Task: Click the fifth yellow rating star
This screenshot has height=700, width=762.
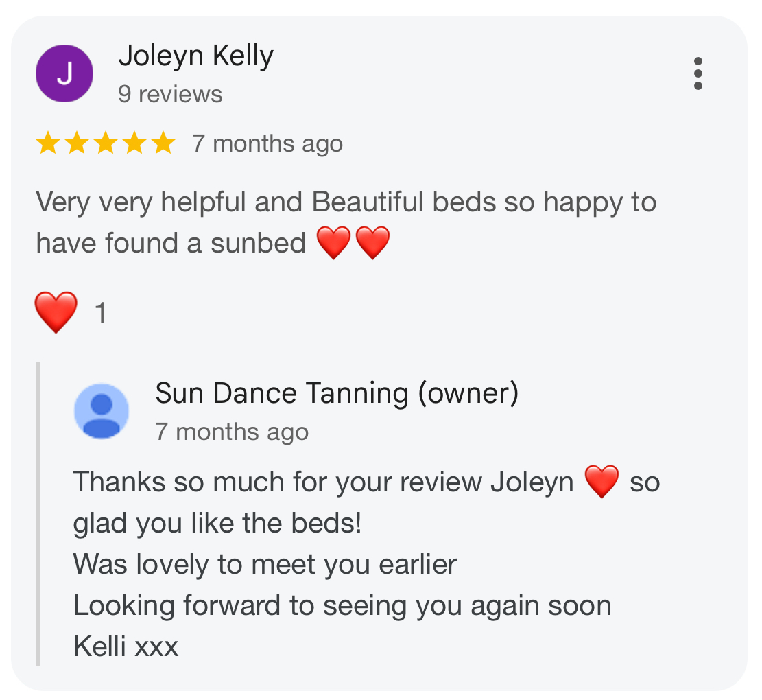Action: [x=163, y=143]
